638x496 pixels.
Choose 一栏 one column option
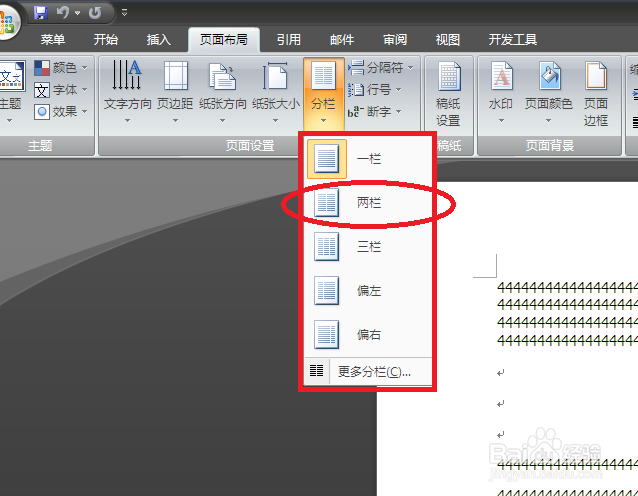368,159
